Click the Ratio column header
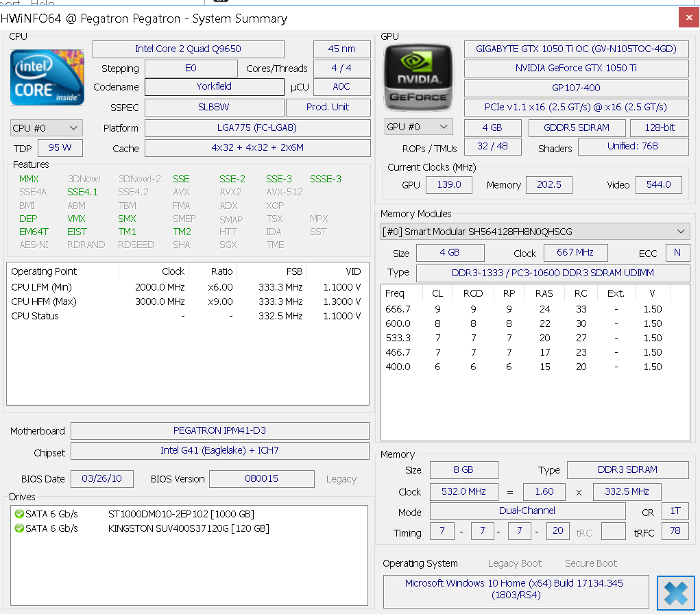The image size is (700, 614). (213, 271)
